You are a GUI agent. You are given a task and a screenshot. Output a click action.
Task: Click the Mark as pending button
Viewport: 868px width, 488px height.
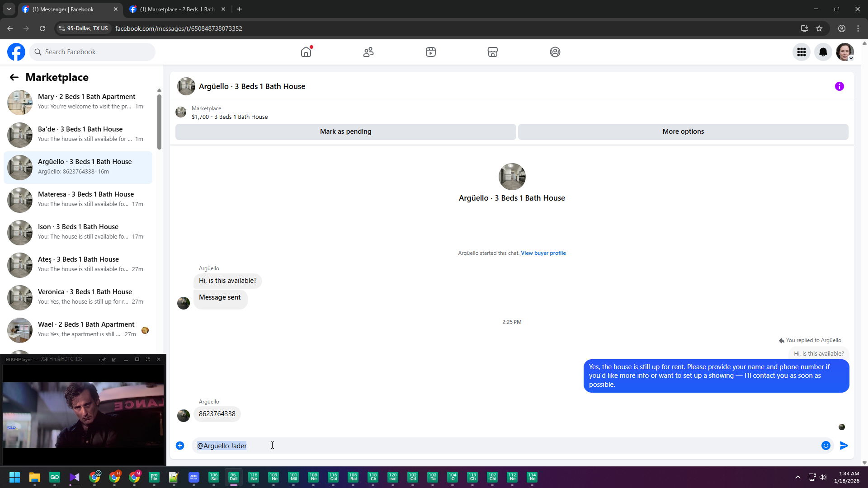coord(345,131)
